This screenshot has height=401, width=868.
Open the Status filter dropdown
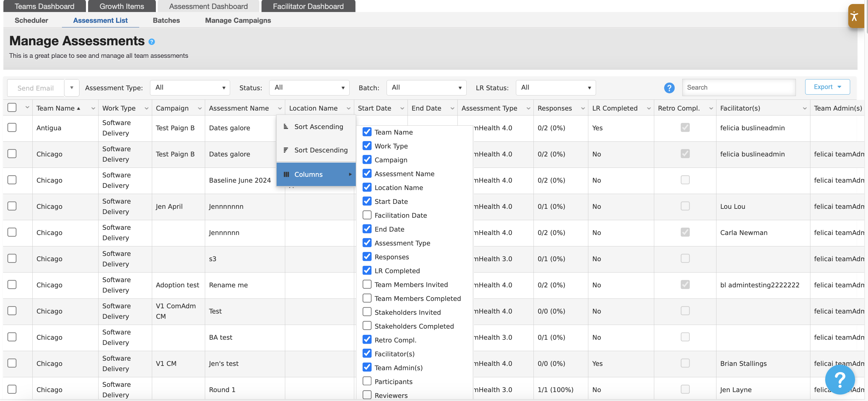point(309,87)
